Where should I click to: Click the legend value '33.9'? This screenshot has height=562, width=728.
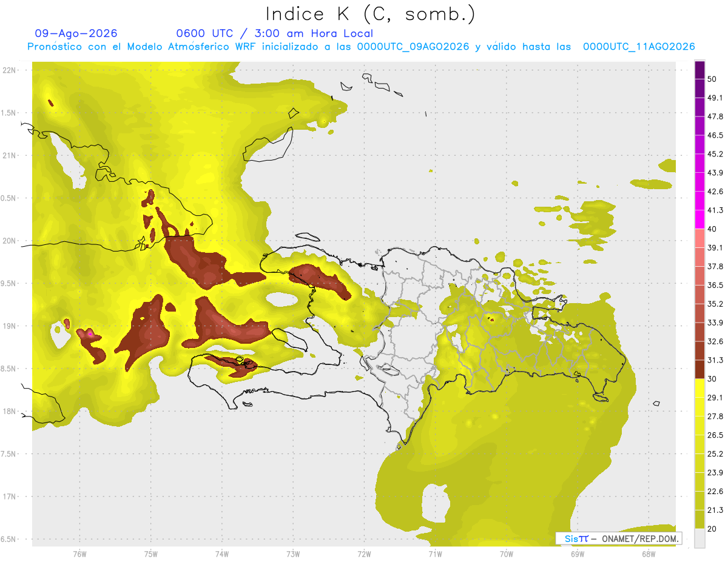[x=715, y=323]
